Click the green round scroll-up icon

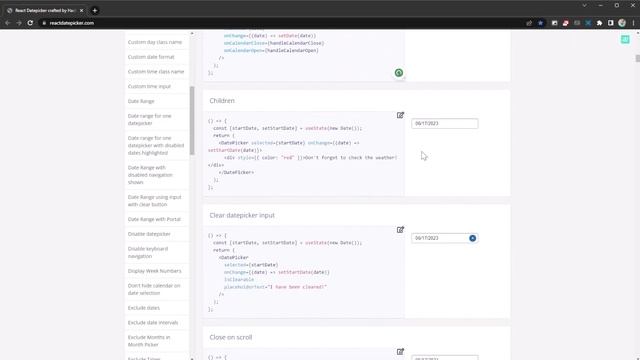[x=399, y=73]
